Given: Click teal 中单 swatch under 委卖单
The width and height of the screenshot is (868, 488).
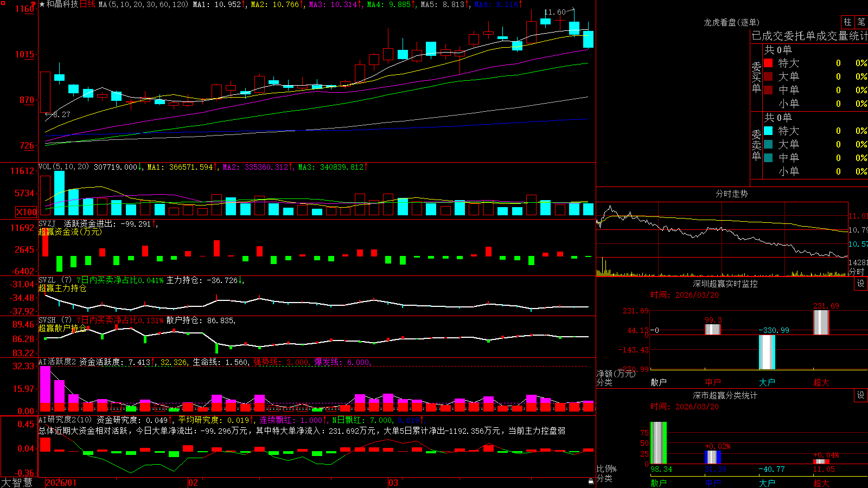Looking at the screenshot, I should (x=768, y=158).
